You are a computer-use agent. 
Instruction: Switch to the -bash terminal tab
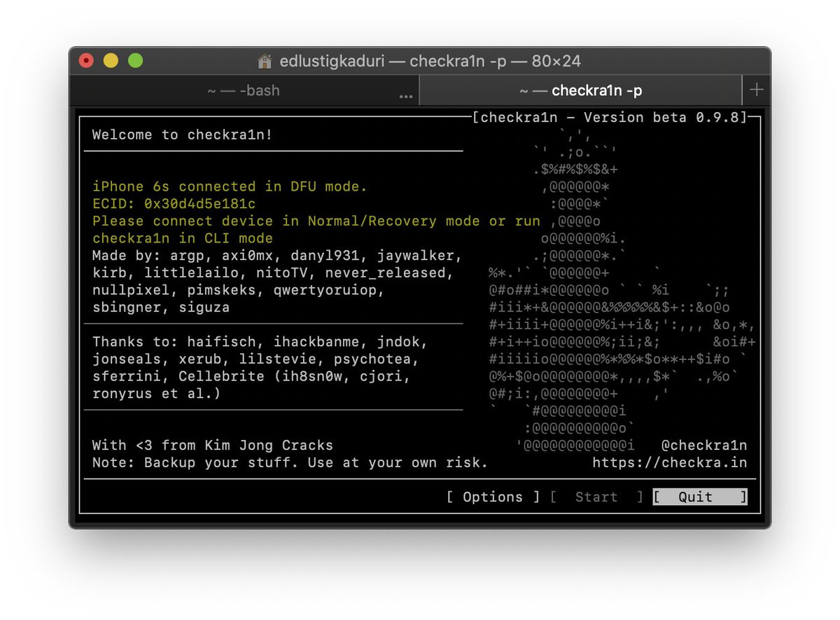pos(244,90)
